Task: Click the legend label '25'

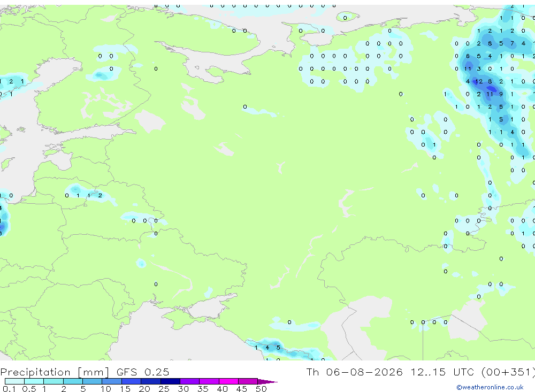Action: [164, 389]
